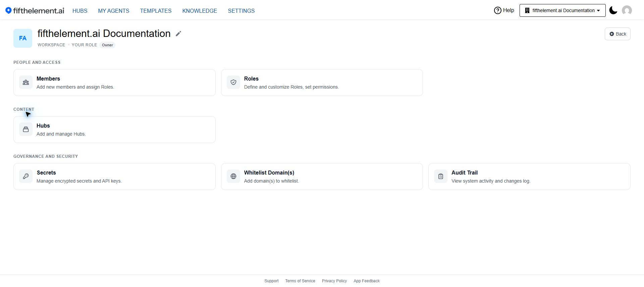Toggle dark mode with the moon icon
This screenshot has height=287, width=644.
tap(613, 10)
